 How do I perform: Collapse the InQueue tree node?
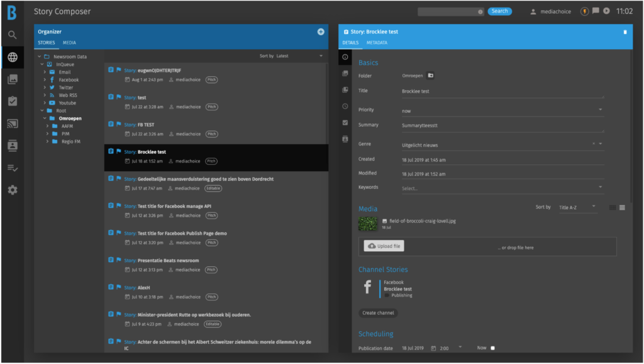(x=42, y=65)
